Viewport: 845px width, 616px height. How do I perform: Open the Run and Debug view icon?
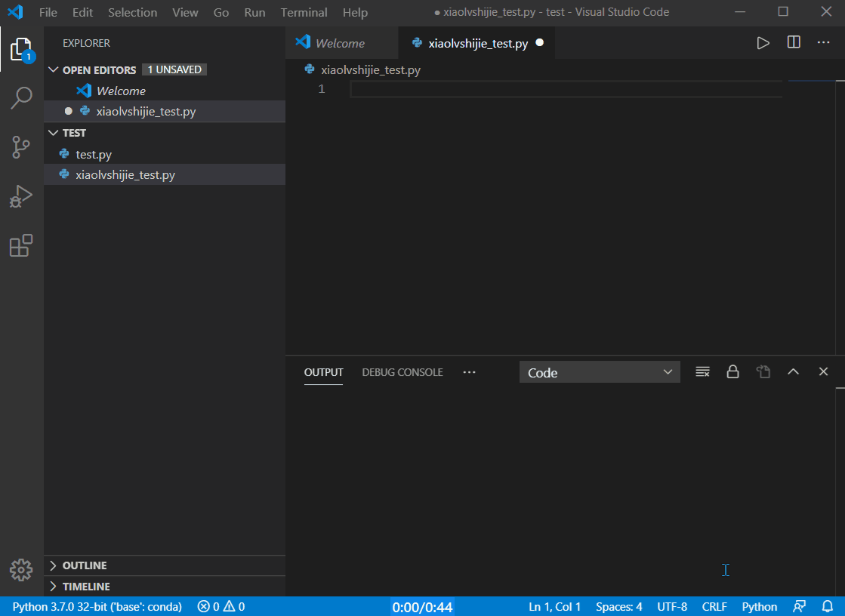(x=22, y=196)
